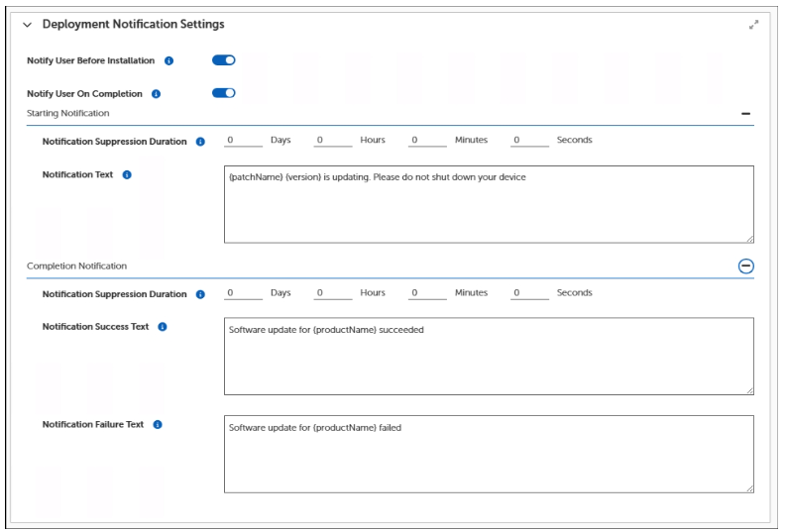This screenshot has height=532, width=785.
Task: Click Days field in Starting Notification duration
Action: coord(243,141)
